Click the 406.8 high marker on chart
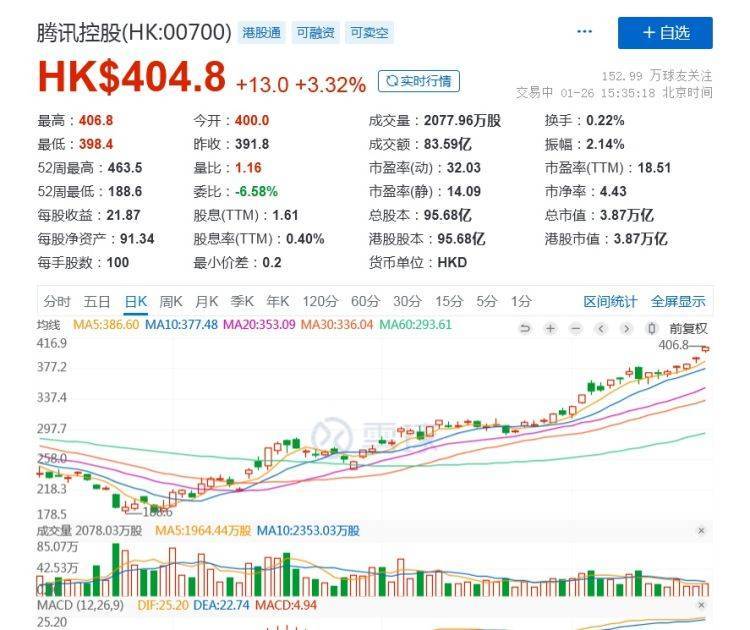The image size is (750, 630). pos(673,344)
